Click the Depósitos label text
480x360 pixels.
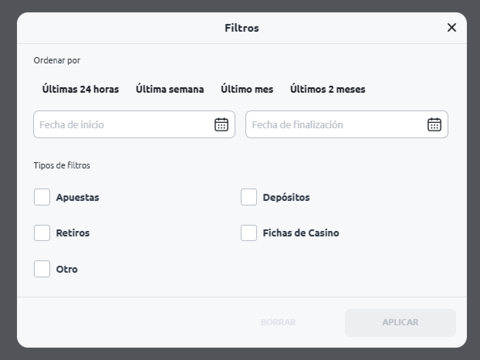tap(286, 197)
